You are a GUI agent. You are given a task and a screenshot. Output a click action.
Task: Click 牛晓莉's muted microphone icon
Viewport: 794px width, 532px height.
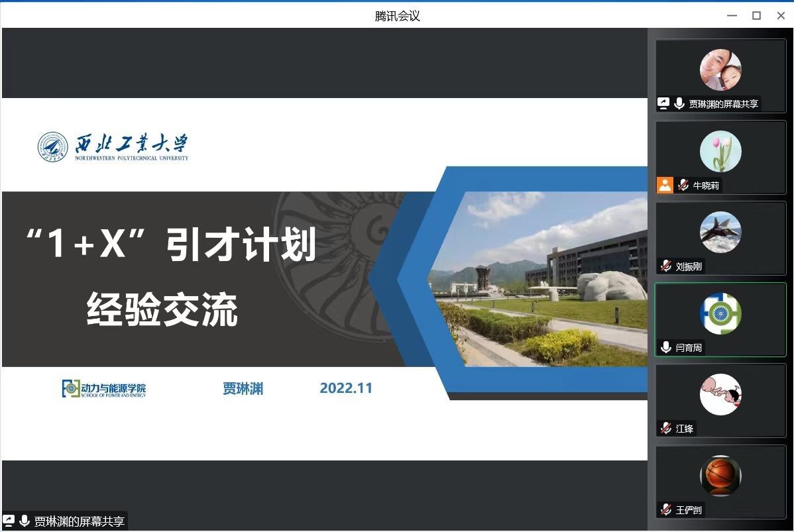pos(683,185)
